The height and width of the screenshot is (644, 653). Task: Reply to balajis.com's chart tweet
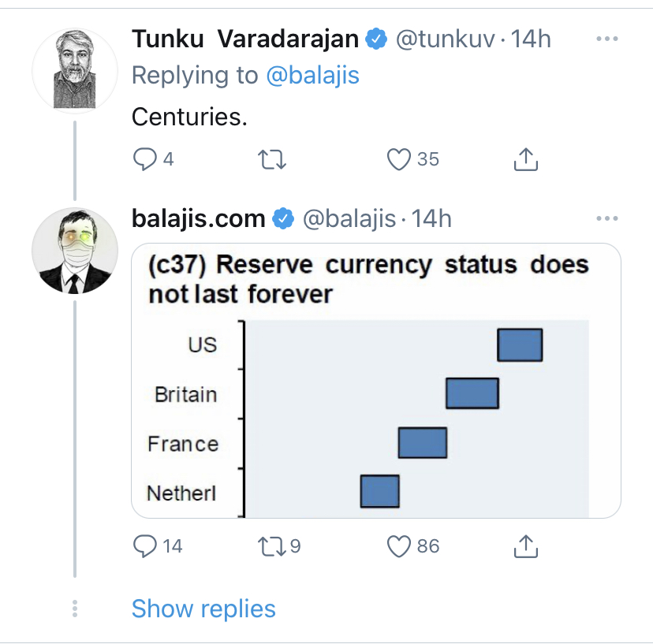(146, 545)
